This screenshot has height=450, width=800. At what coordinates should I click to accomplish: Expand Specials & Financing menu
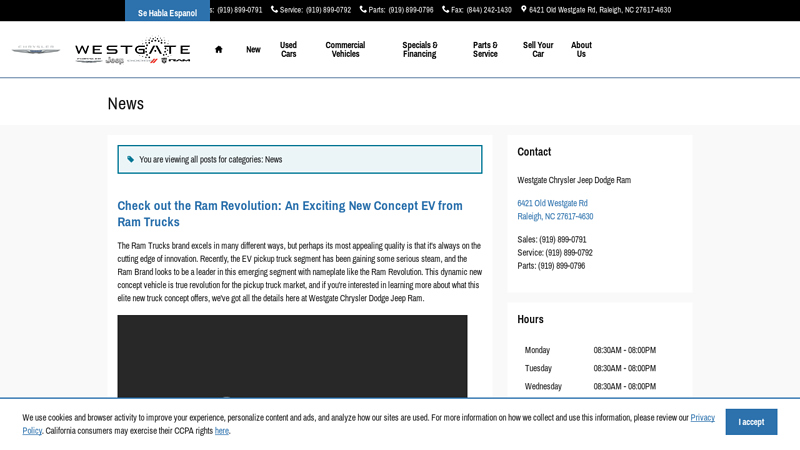pyautogui.click(x=419, y=49)
